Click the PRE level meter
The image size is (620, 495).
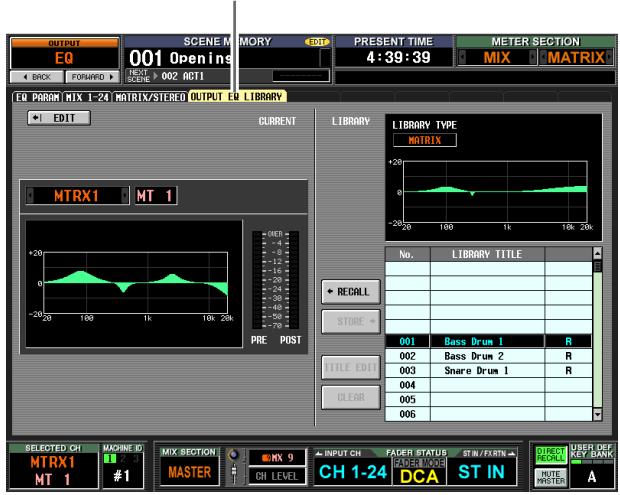click(257, 280)
